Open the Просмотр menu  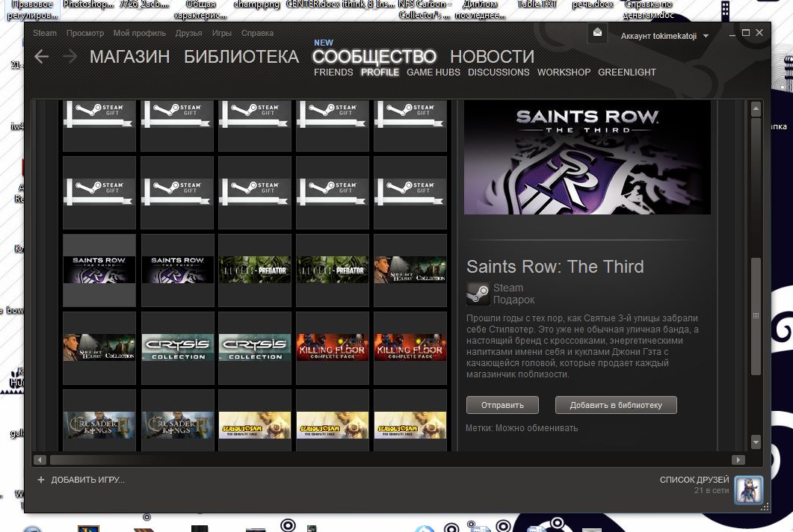[85, 33]
